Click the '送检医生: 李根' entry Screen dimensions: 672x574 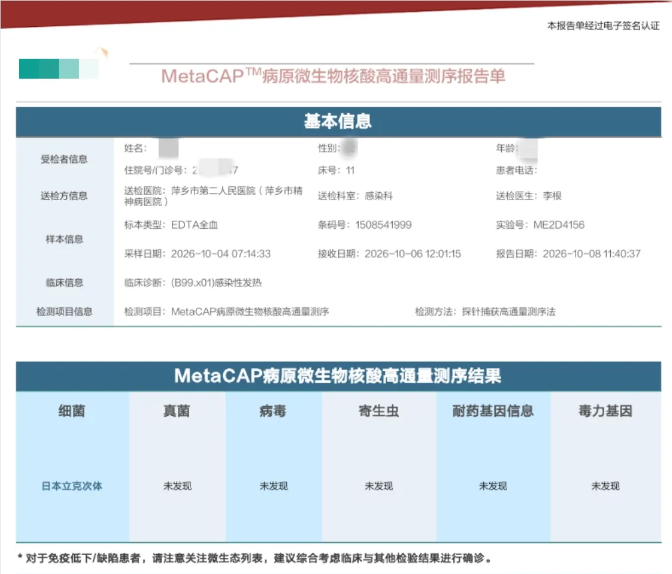[529, 196]
